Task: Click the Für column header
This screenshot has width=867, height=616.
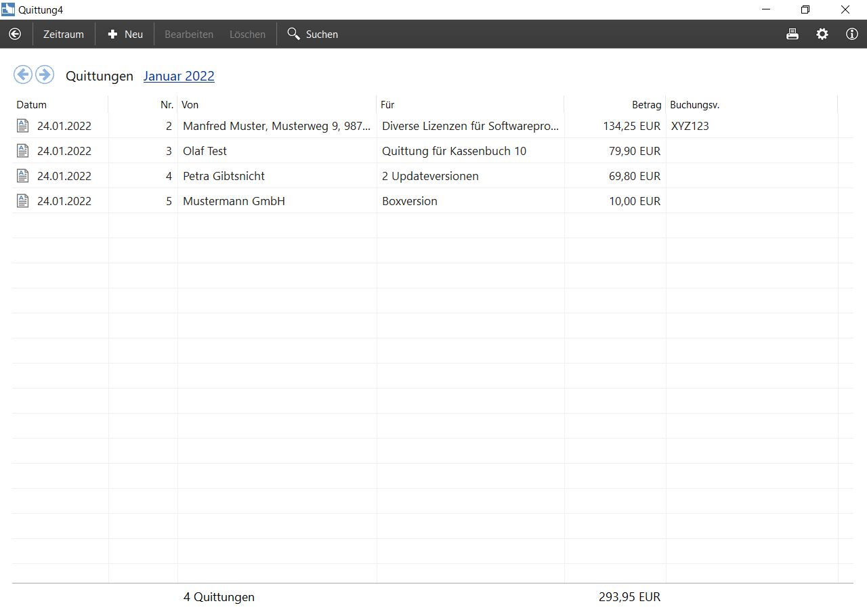Action: point(387,105)
